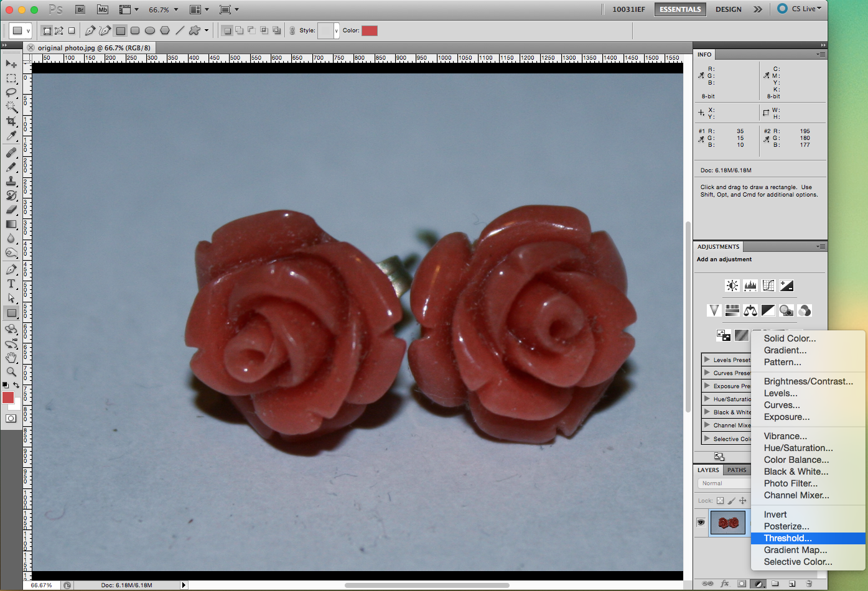
Task: Enable Add to shape area option
Action: [x=239, y=30]
